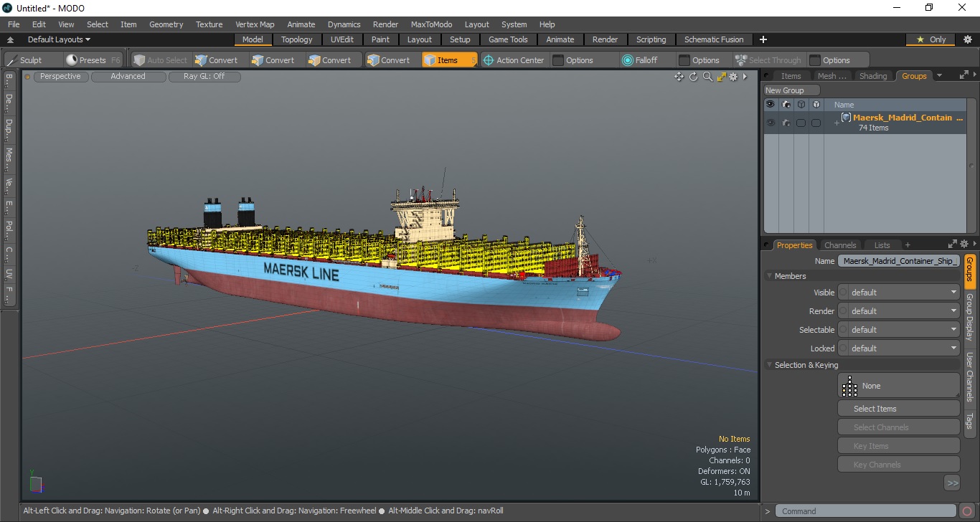Expand the Maersk_Madrid group with plus
The width and height of the screenshot is (980, 522).
tap(836, 123)
